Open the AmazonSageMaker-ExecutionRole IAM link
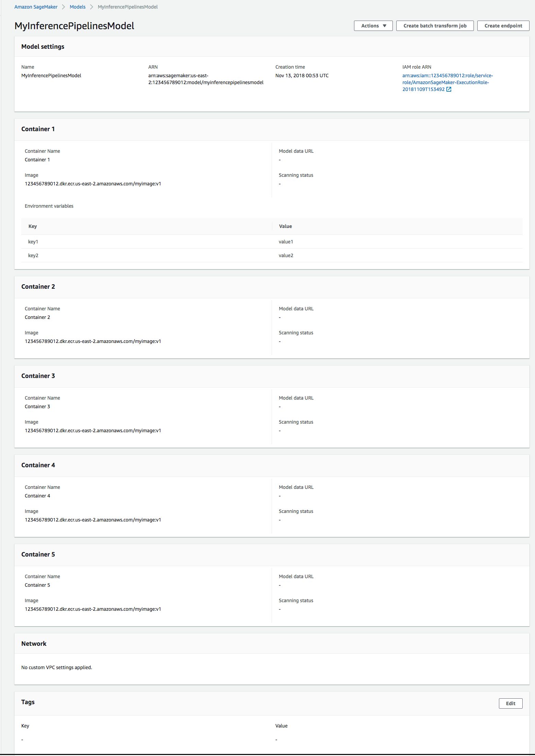The height and width of the screenshot is (756, 535). [x=446, y=82]
